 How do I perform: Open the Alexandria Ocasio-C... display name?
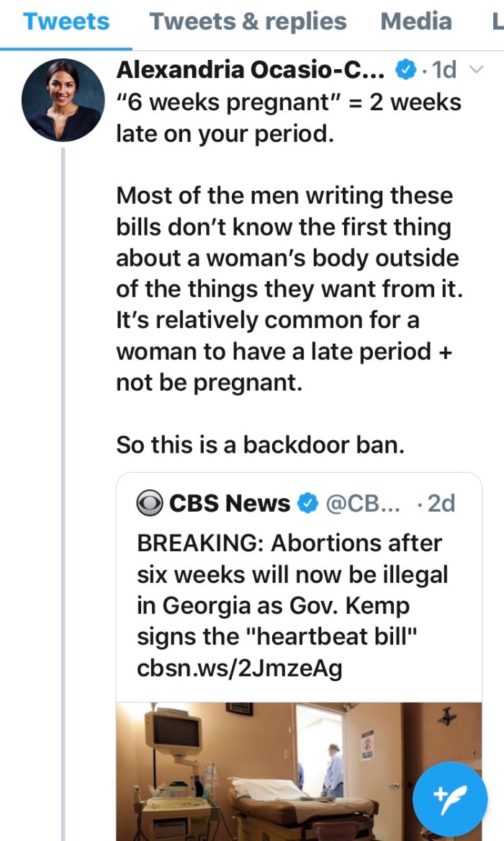(252, 70)
